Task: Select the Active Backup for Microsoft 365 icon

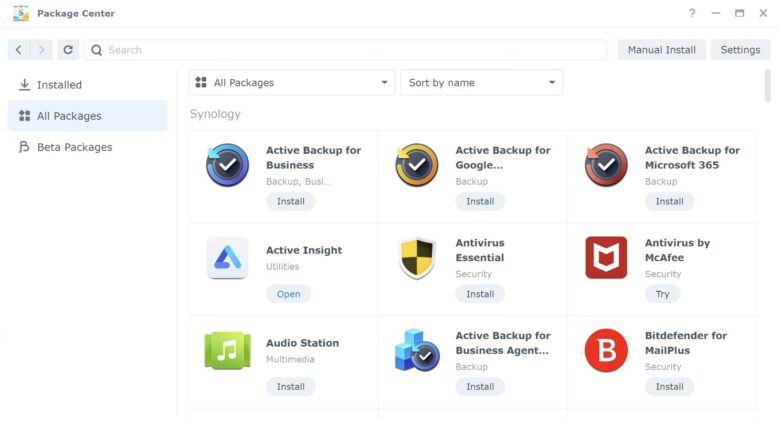Action: click(606, 165)
